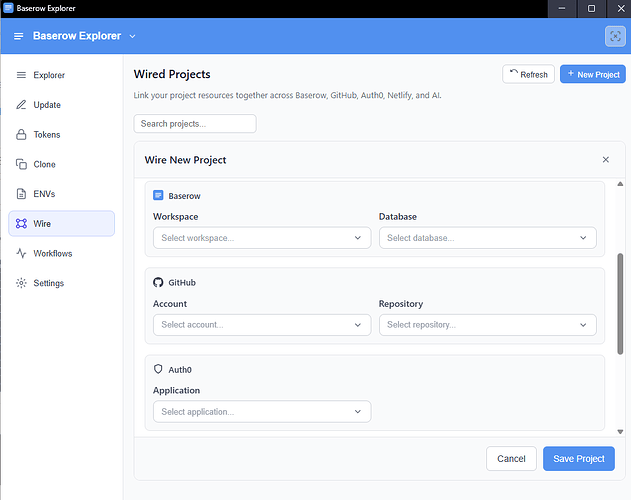Open the Select database dropdown

click(487, 238)
